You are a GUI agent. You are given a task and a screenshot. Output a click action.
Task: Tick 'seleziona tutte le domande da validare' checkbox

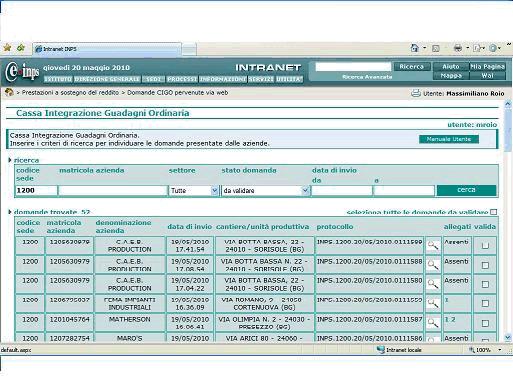point(494,212)
